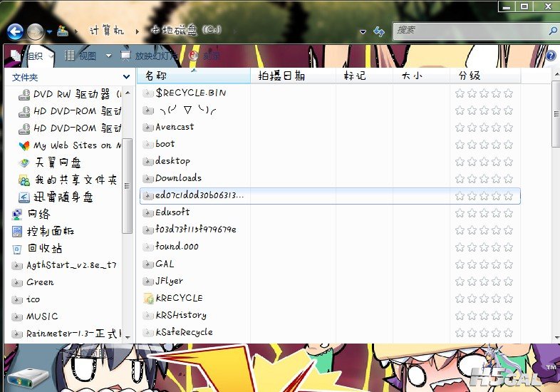The height and width of the screenshot is (392, 560).
Task: Open address bar history dropdown arrow
Action: coord(363,32)
